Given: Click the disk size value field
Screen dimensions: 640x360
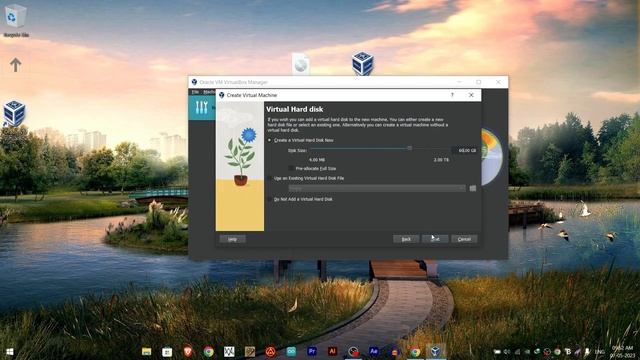Looking at the screenshot, I should coord(464,150).
